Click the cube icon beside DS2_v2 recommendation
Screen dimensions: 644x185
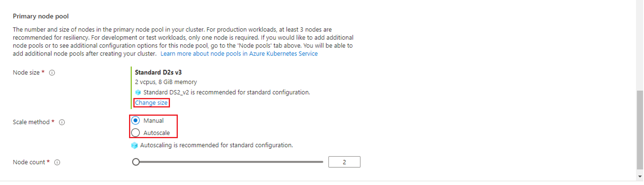[x=138, y=92]
